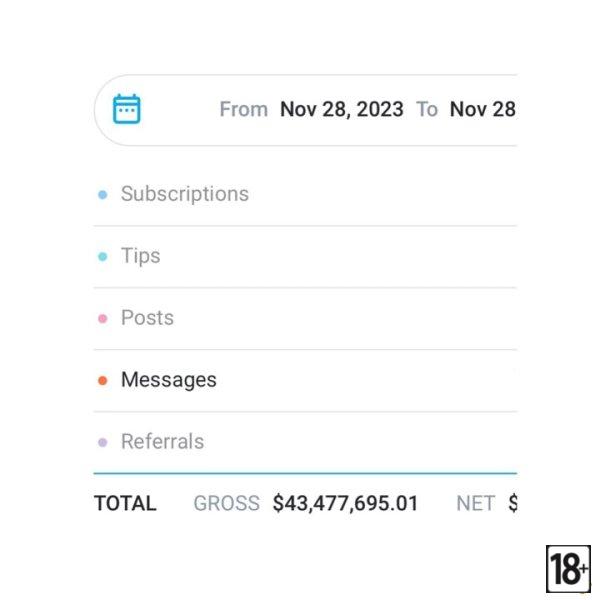Click the purple Referrals dot
This screenshot has height=600, width=600.
click(x=102, y=443)
